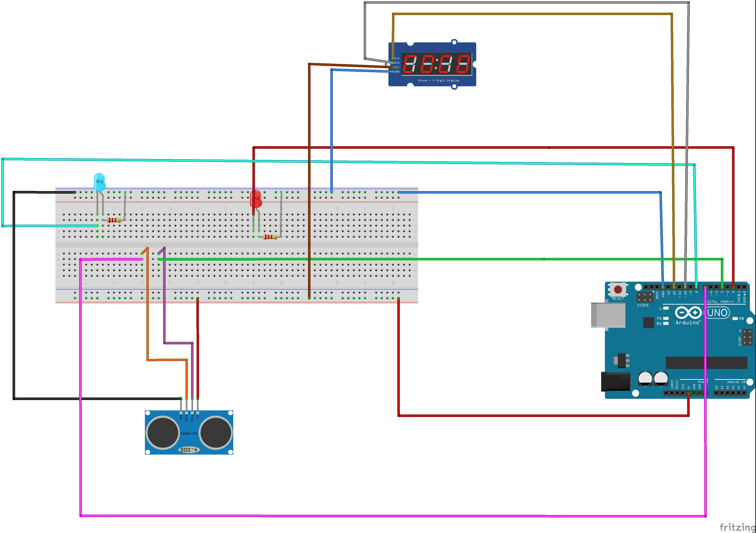Click the left transducer of the HC-SR04

coord(163,432)
